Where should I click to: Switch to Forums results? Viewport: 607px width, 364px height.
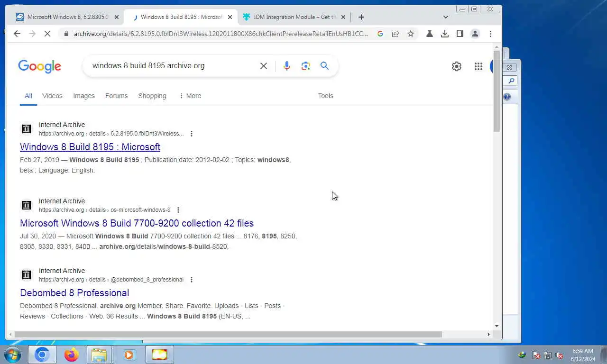[116, 96]
